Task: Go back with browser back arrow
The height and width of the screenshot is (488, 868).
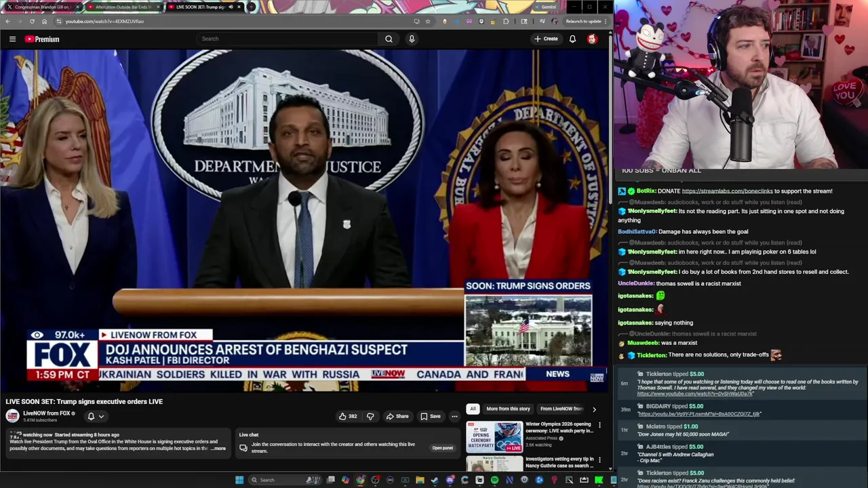Action: pyautogui.click(x=7, y=21)
